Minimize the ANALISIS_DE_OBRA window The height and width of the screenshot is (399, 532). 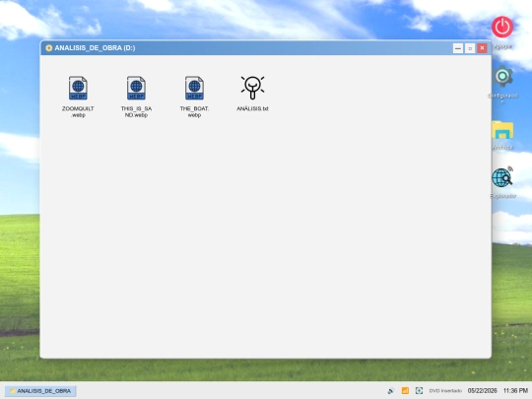click(458, 48)
